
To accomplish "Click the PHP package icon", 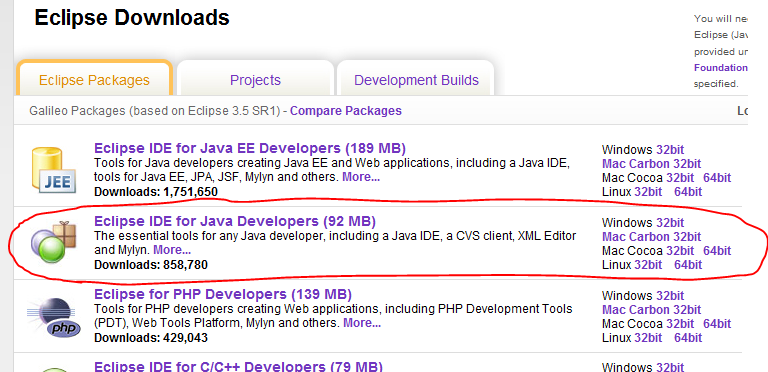I will point(53,317).
